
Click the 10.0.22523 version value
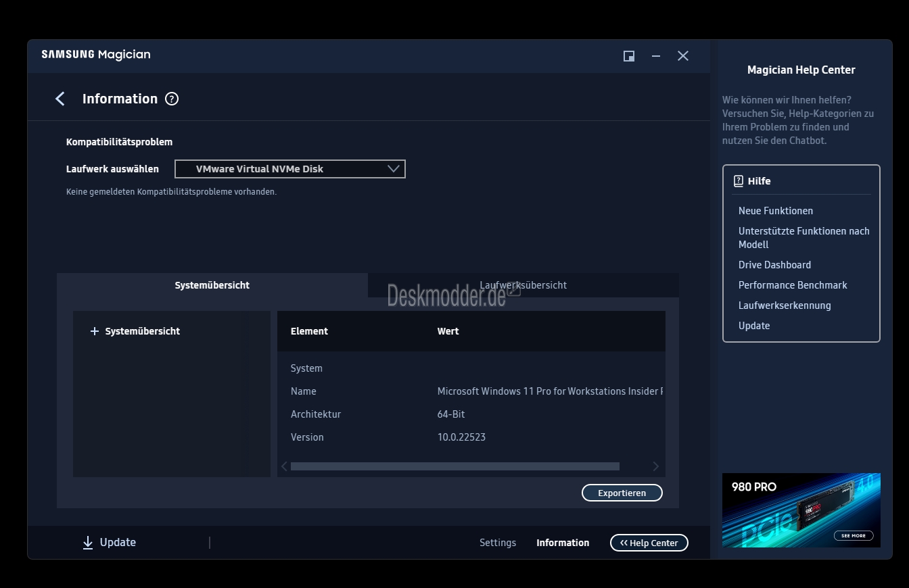click(462, 437)
